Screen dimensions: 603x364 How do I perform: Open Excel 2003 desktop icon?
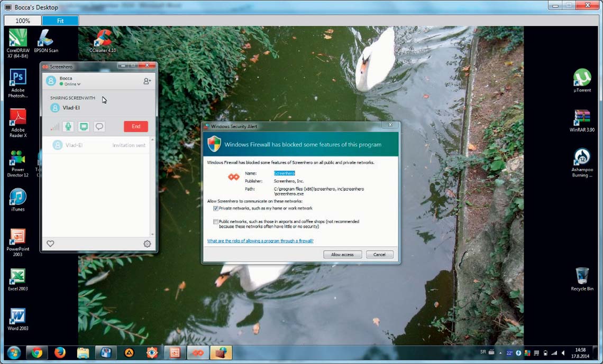18,280
